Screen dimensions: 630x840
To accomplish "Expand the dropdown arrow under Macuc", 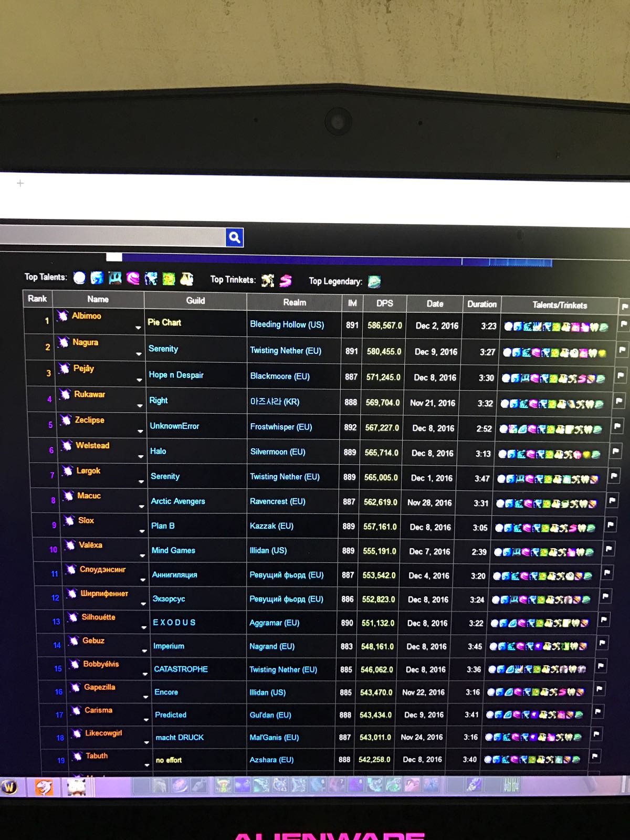I will [141, 507].
